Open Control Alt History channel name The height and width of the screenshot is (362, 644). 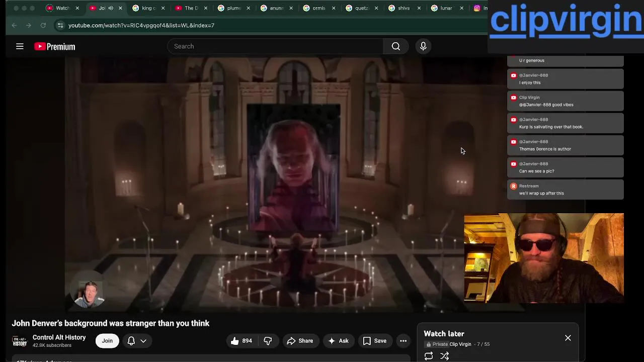point(59,337)
